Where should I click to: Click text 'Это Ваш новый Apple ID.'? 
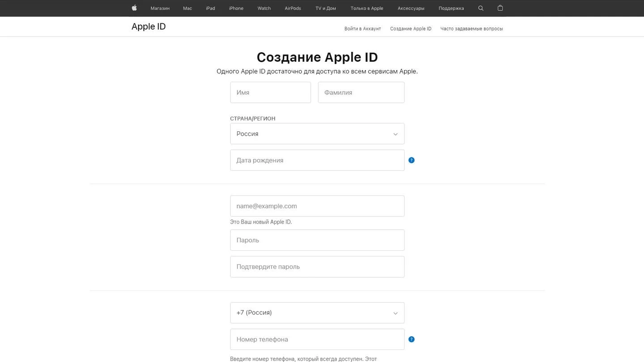(x=261, y=222)
